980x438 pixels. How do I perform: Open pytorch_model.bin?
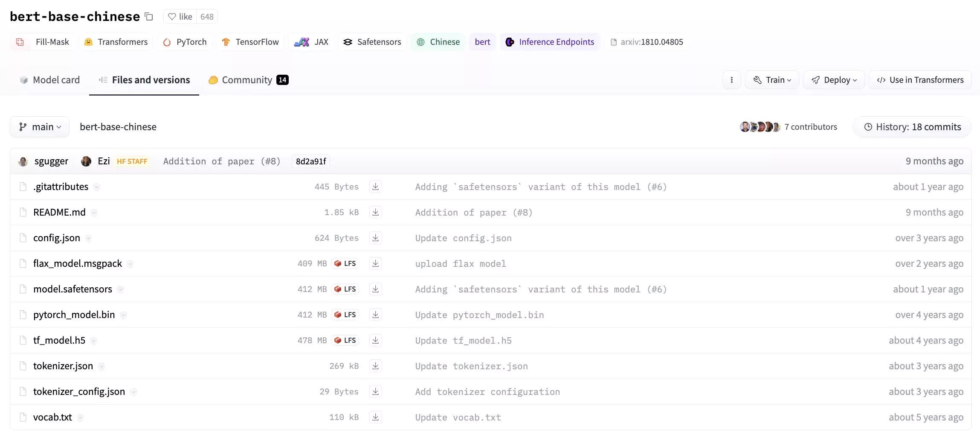(74, 315)
